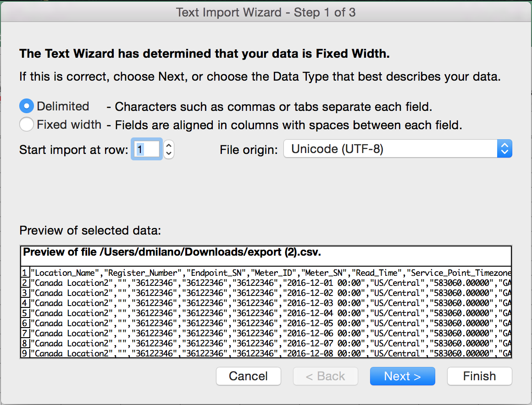Increase start row with stepper up arrow
Viewport: 532px width, 405px height.
(x=169, y=145)
